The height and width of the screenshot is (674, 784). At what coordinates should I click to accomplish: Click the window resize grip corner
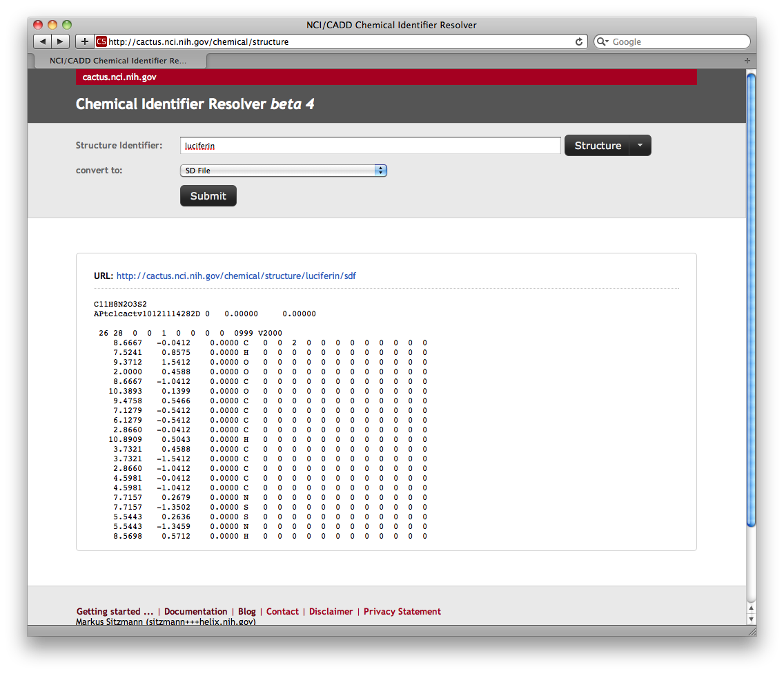pyautogui.click(x=752, y=631)
